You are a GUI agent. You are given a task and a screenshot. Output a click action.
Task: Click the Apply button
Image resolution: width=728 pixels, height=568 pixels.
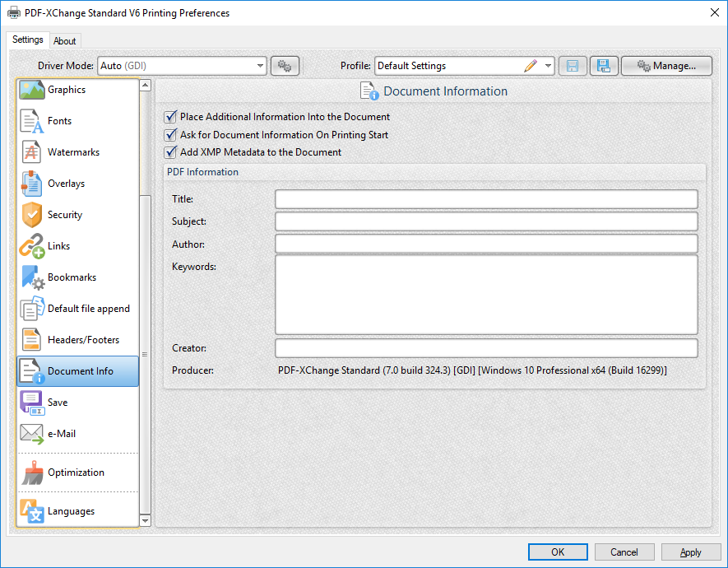click(691, 552)
